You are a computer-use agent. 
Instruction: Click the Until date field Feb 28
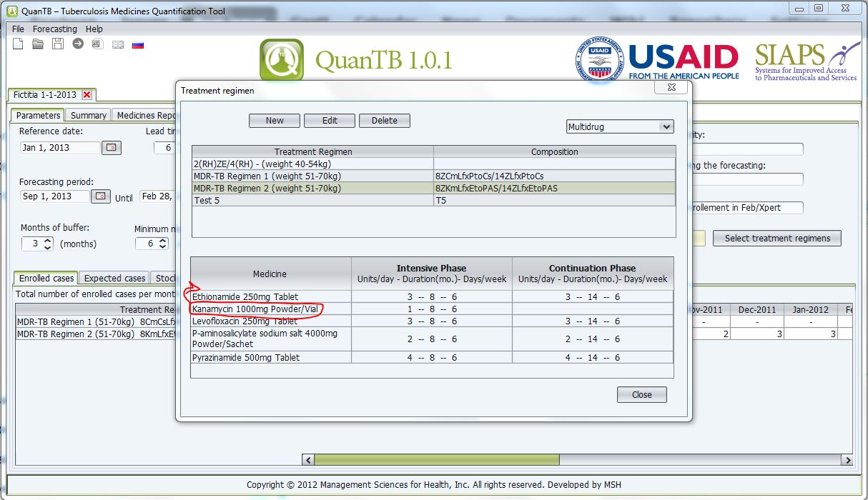point(158,196)
